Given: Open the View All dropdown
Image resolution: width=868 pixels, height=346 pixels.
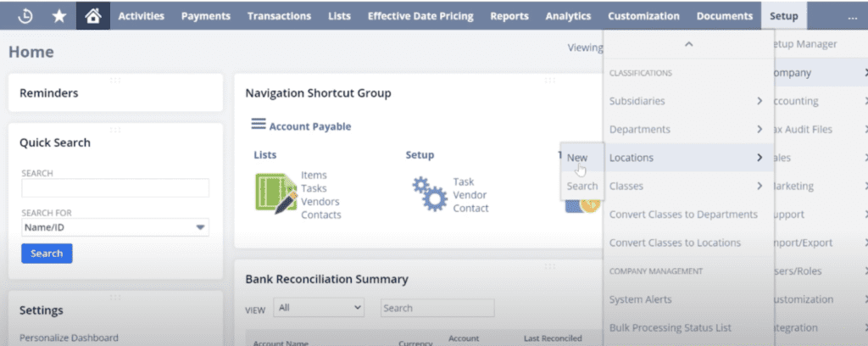Looking at the screenshot, I should click(x=320, y=308).
